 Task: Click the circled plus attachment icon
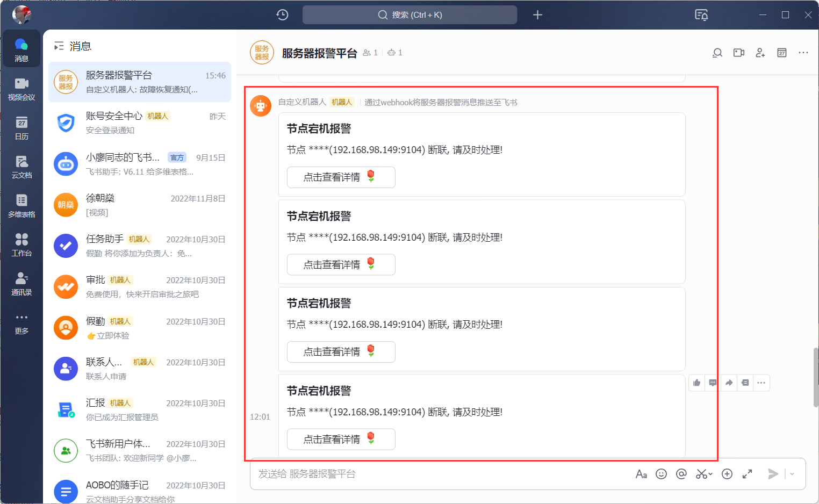click(x=727, y=474)
